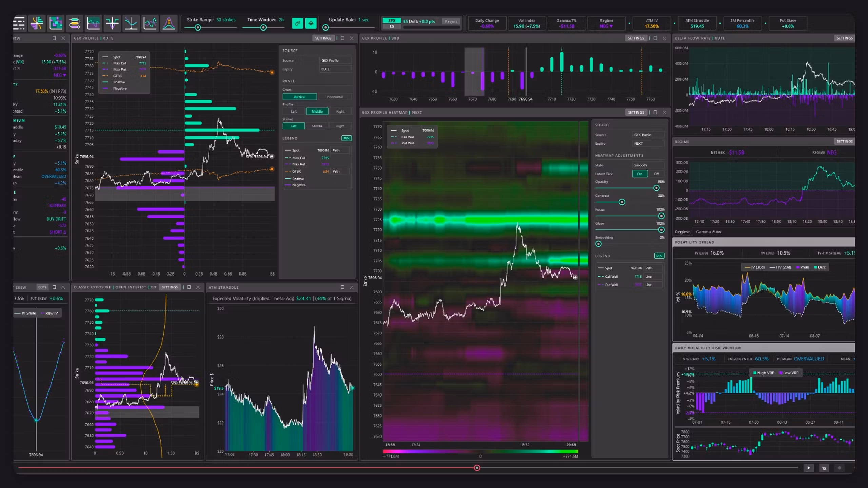The height and width of the screenshot is (488, 868).
Task: Adjust the Strike Range slider handle
Action: (x=198, y=28)
